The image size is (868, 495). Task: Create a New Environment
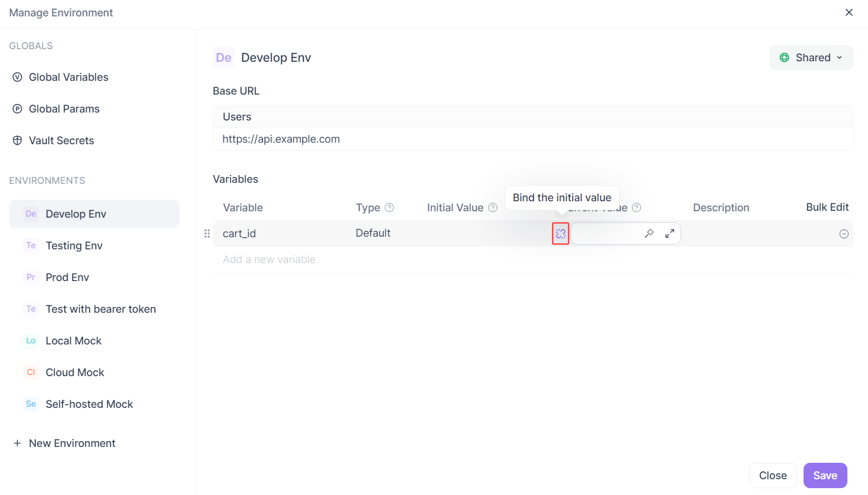[x=64, y=443]
